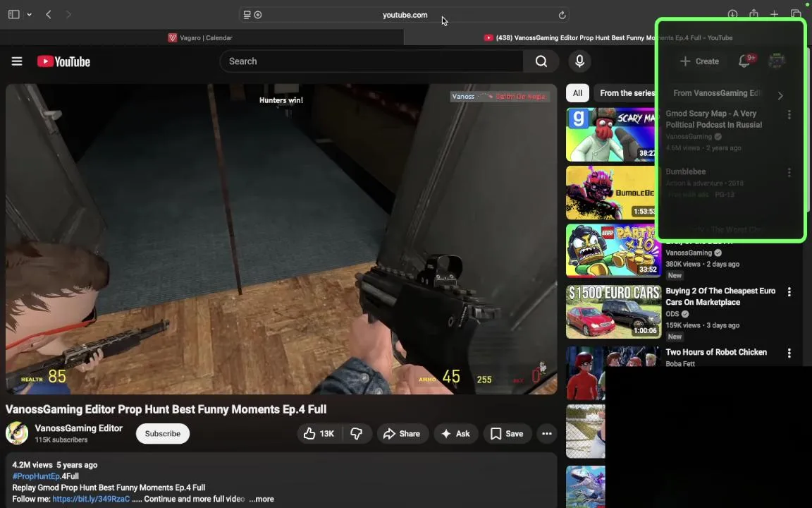Expand description with ...more

[x=262, y=500]
